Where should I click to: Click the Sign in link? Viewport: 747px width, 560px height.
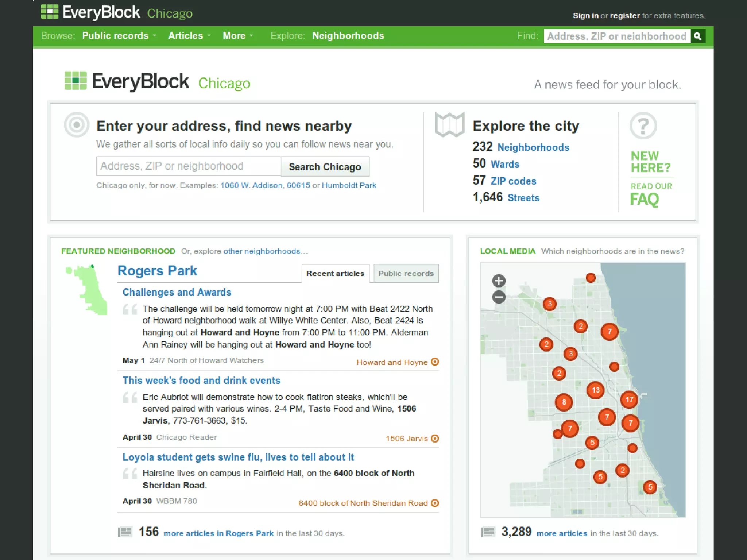[x=585, y=16]
